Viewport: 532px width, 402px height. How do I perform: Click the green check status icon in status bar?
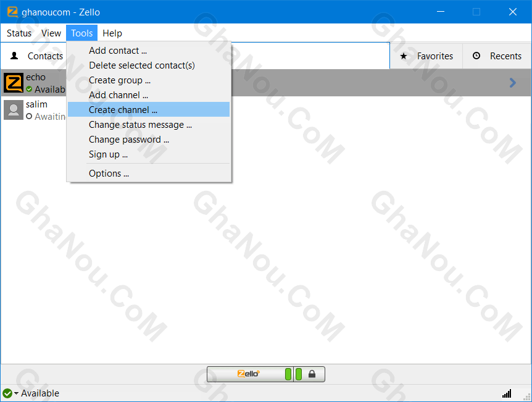click(x=7, y=393)
